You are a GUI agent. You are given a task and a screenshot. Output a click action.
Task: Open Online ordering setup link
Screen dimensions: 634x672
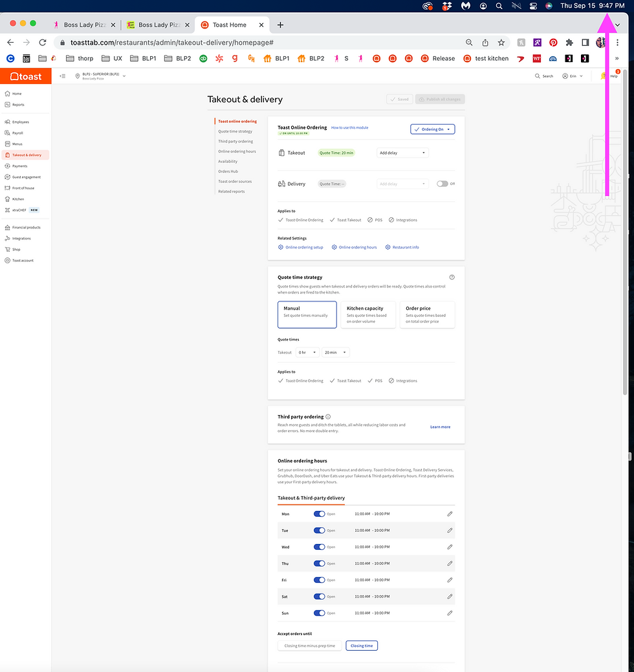click(300, 247)
